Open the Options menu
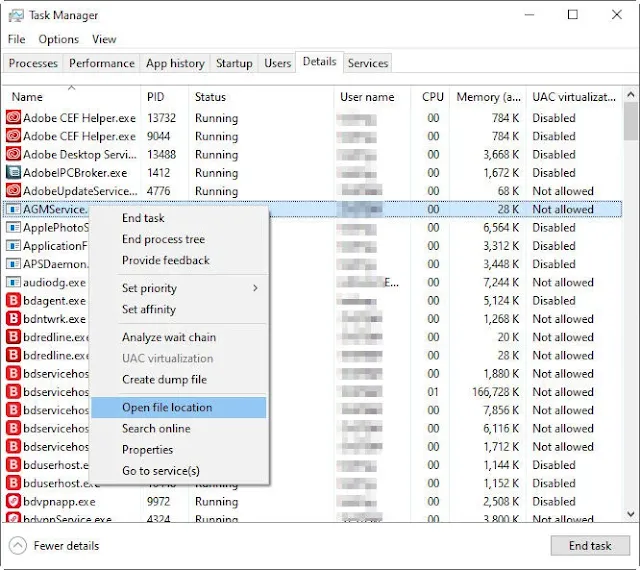This screenshot has width=640, height=570. pyautogui.click(x=58, y=39)
